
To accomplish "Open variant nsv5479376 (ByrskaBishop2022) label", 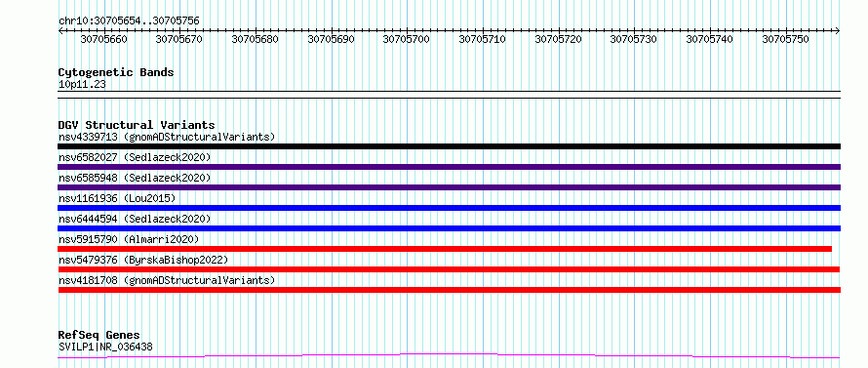I will click(x=143, y=260).
